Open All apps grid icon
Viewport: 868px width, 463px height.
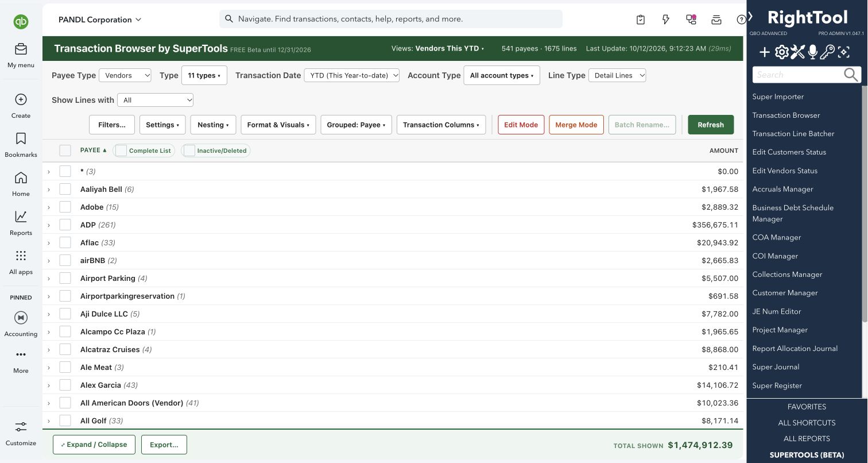pyautogui.click(x=21, y=256)
